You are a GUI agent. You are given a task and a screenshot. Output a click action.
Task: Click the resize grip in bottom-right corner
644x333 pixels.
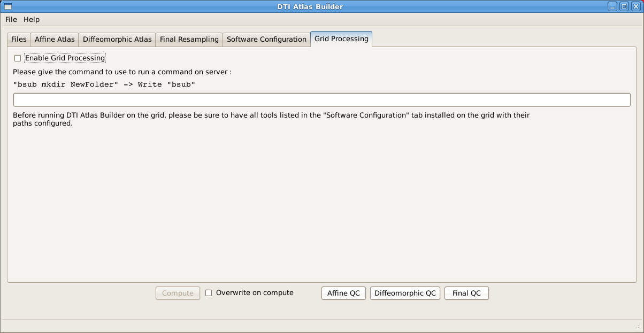(637, 326)
